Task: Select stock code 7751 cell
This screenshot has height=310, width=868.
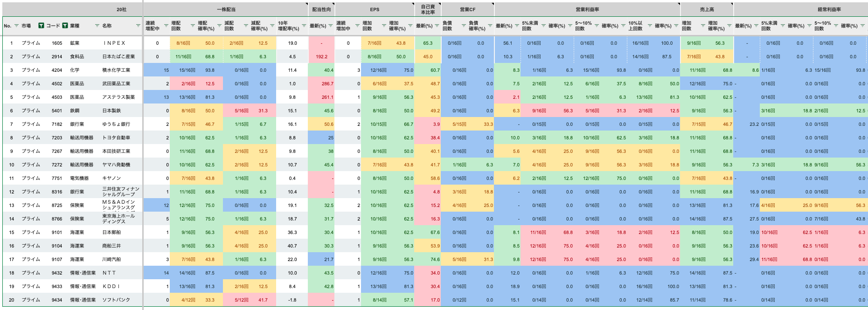Action: point(57,178)
